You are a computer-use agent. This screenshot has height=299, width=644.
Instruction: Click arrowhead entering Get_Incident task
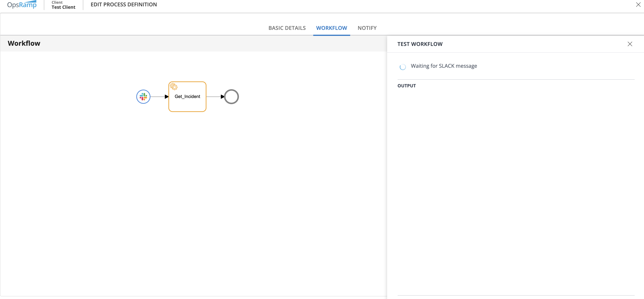(167, 97)
